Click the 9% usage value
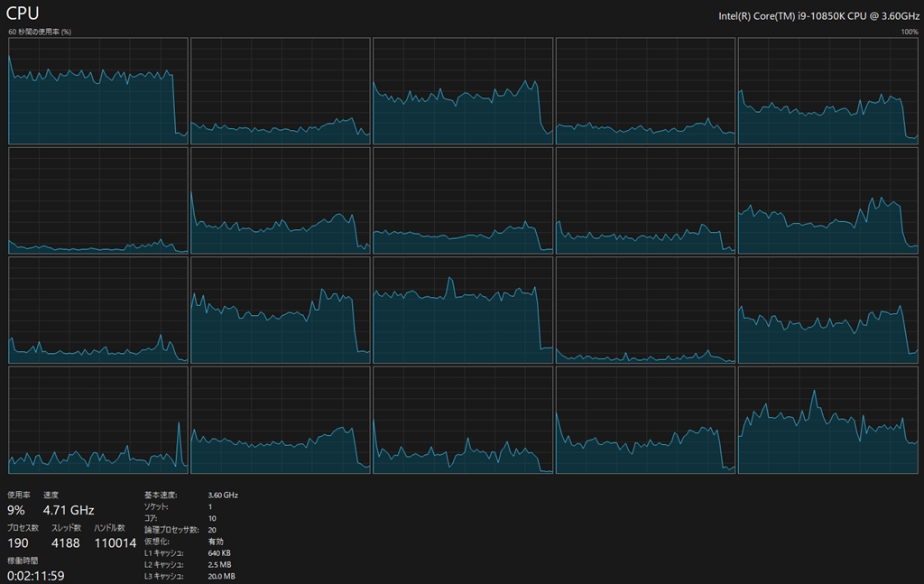 click(16, 510)
